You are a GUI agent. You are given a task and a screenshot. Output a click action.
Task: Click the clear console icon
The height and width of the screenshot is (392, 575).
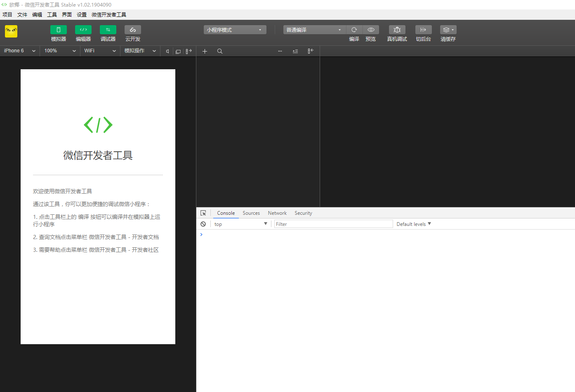(x=203, y=224)
